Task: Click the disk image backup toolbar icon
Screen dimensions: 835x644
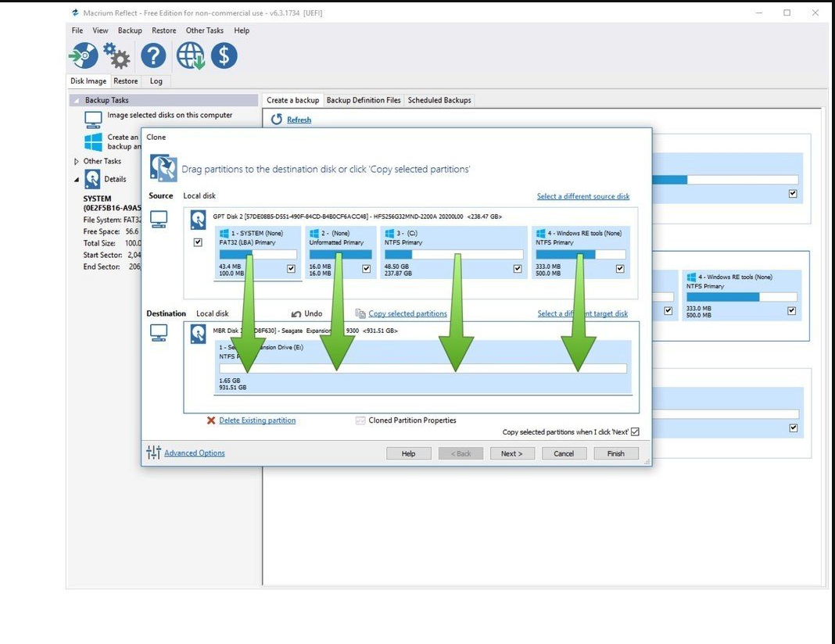Action: pos(84,56)
